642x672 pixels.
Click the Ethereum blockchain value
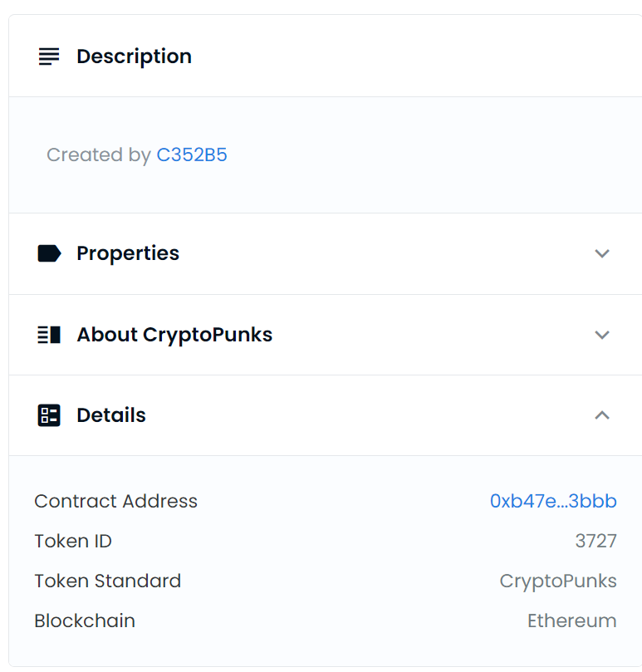(x=571, y=621)
